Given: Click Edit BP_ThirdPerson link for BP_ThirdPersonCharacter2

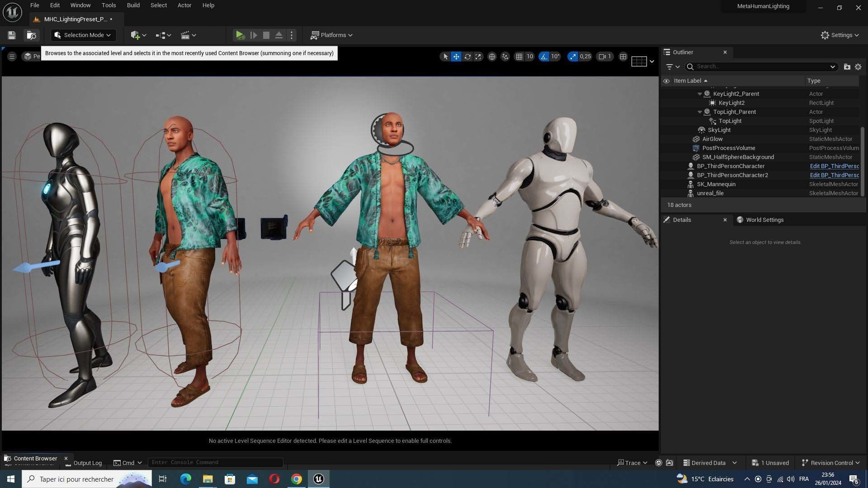Looking at the screenshot, I should (x=834, y=175).
